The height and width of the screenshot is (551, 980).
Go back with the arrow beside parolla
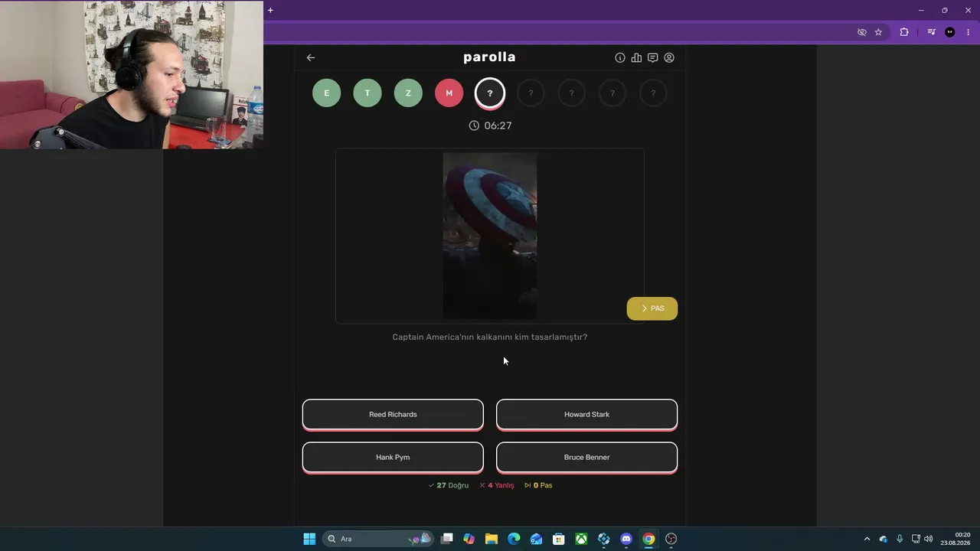click(x=311, y=57)
